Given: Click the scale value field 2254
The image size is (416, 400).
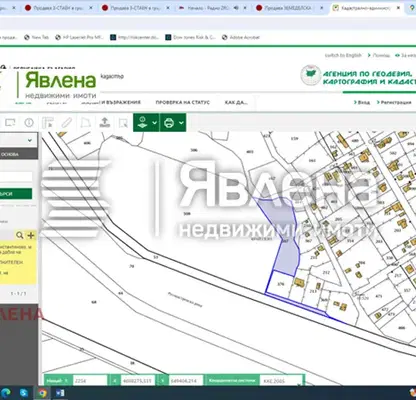Looking at the screenshot, I should pyautogui.click(x=90, y=381).
